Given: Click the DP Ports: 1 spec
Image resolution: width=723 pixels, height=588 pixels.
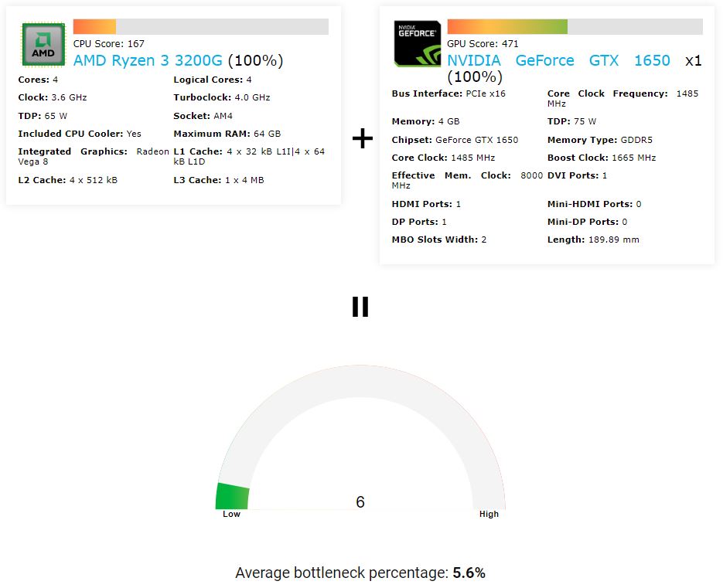Looking at the screenshot, I should tap(419, 222).
